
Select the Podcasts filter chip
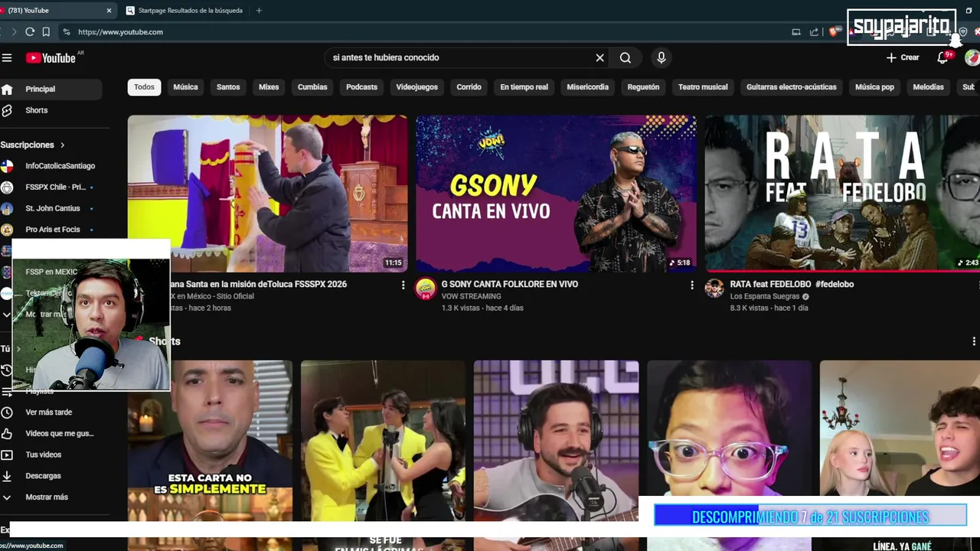point(361,87)
